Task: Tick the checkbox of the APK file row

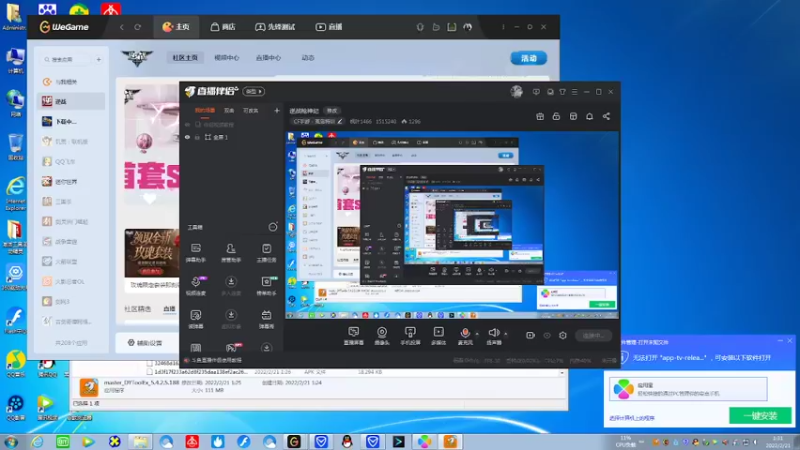Action: click(x=149, y=372)
